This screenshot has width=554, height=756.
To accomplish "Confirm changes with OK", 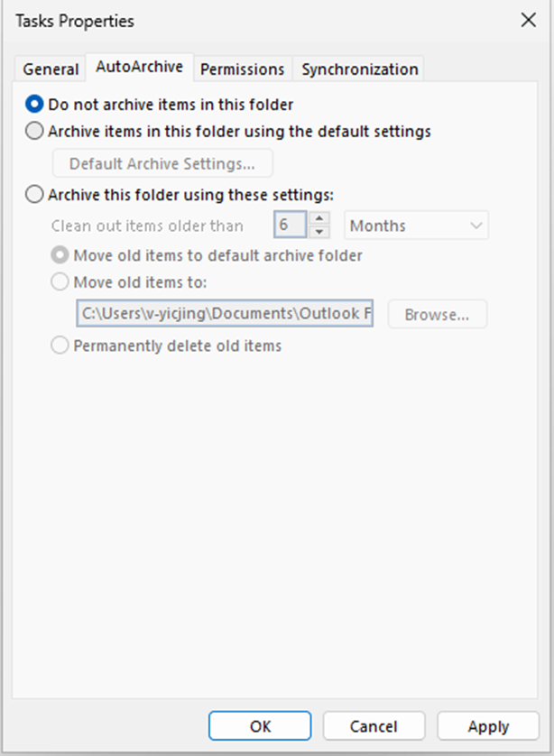I will (x=259, y=726).
